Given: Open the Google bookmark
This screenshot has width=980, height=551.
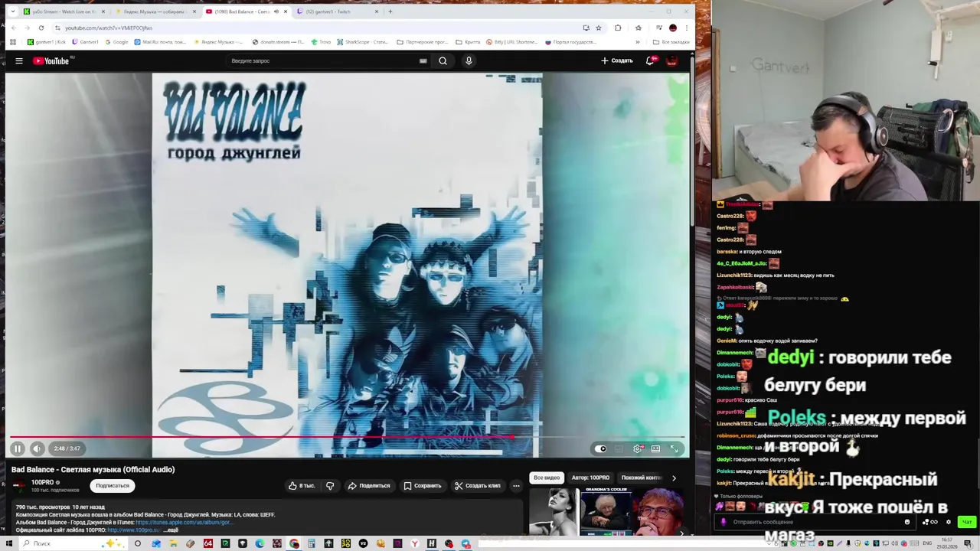Looking at the screenshot, I should click(x=117, y=42).
